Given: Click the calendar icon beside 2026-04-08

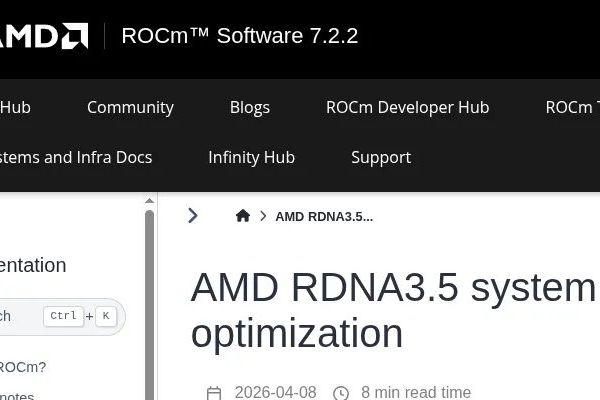Looking at the screenshot, I should point(214,393).
